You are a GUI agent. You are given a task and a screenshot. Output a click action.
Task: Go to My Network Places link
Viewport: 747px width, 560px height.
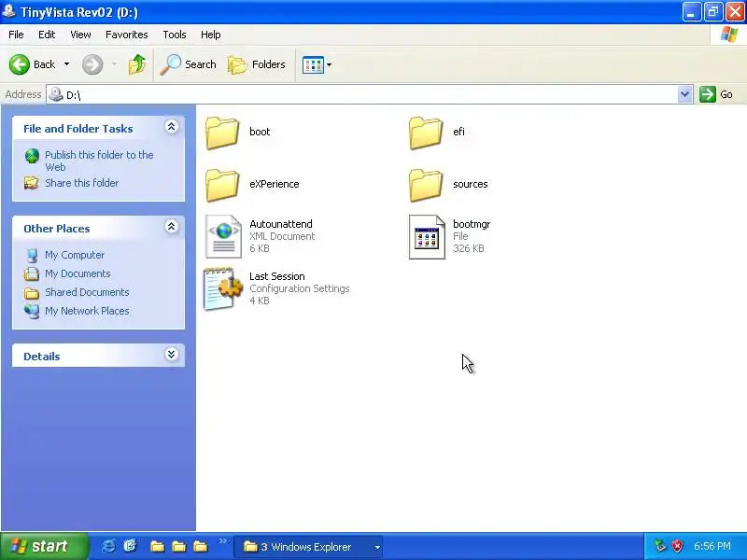87,311
